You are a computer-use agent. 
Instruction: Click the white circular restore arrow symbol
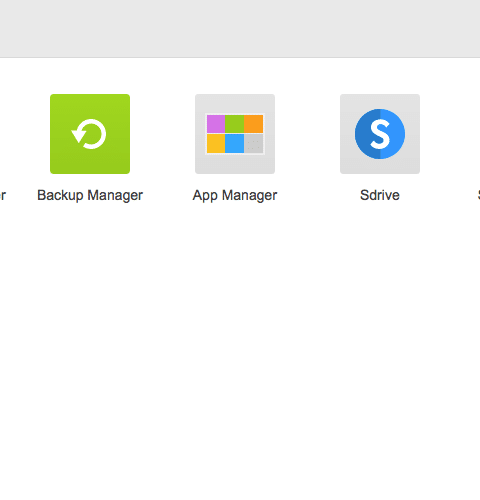tap(89, 134)
